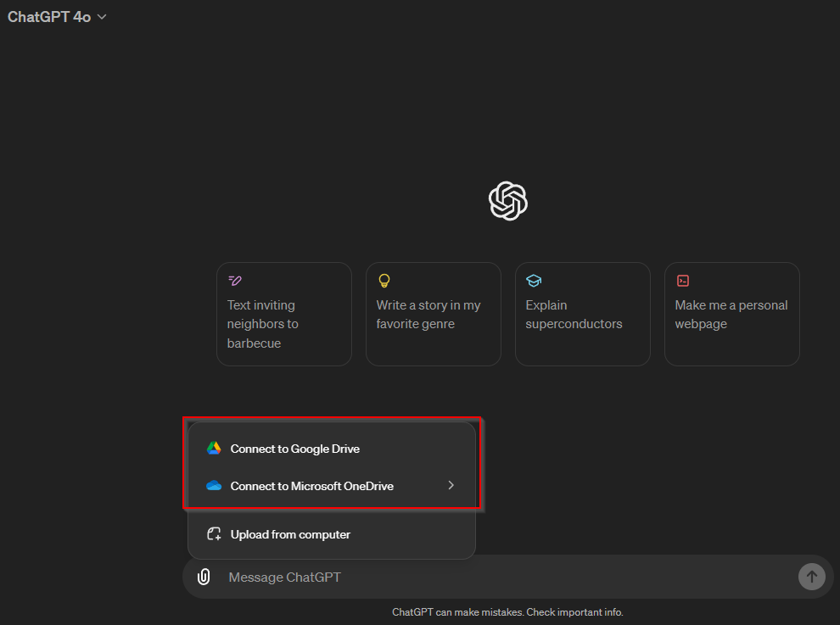The height and width of the screenshot is (625, 840).
Task: Open Make me a personal webpage card
Action: click(731, 315)
